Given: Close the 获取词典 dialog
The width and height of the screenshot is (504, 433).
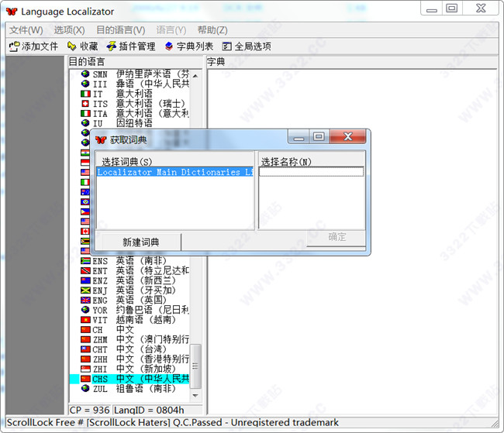Looking at the screenshot, I should tap(348, 136).
